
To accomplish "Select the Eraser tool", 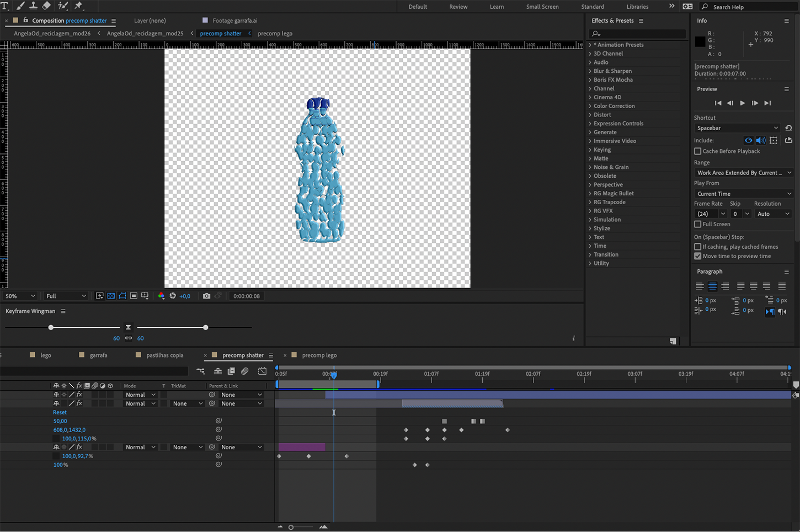I will (46, 6).
